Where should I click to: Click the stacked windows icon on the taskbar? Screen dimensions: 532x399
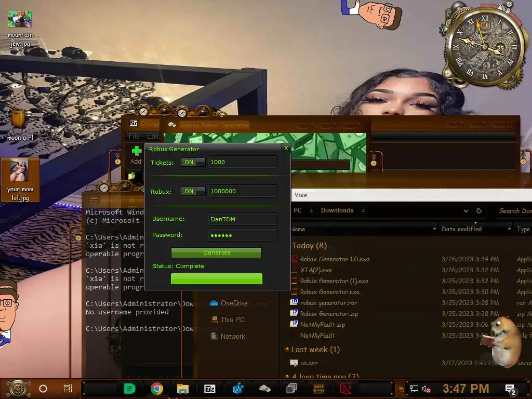click(291, 389)
